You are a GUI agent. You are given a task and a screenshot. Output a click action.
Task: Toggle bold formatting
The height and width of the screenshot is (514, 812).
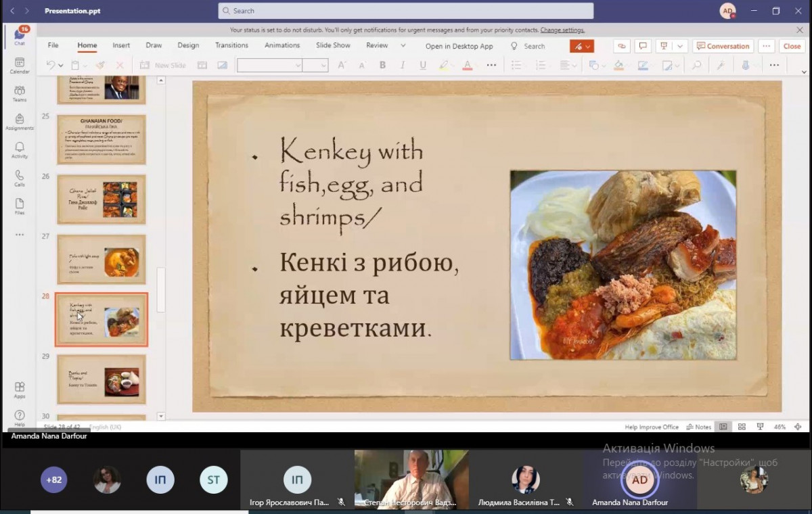click(x=382, y=66)
